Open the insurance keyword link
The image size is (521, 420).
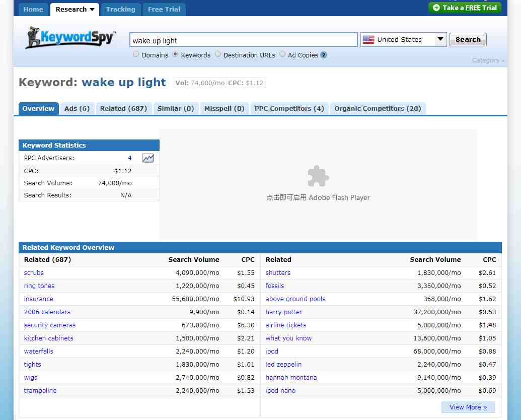pos(39,299)
